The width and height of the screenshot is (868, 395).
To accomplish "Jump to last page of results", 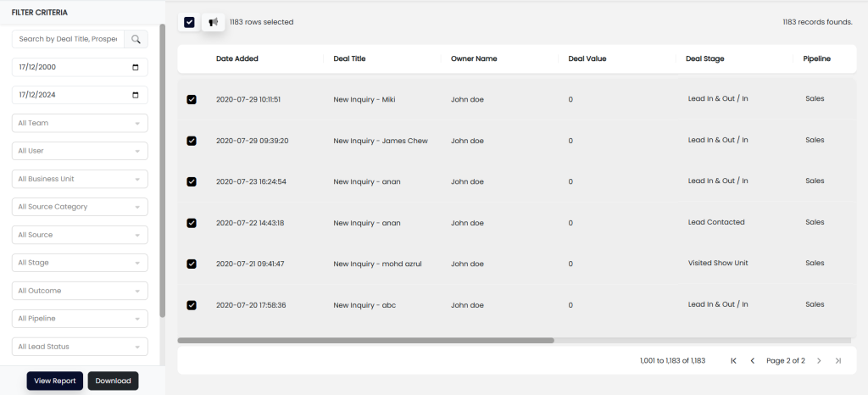I will click(838, 361).
